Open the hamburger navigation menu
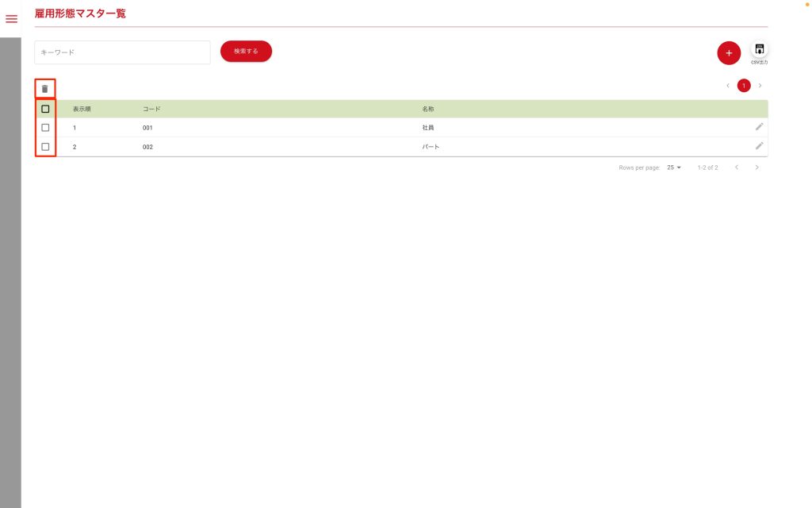 [x=11, y=19]
